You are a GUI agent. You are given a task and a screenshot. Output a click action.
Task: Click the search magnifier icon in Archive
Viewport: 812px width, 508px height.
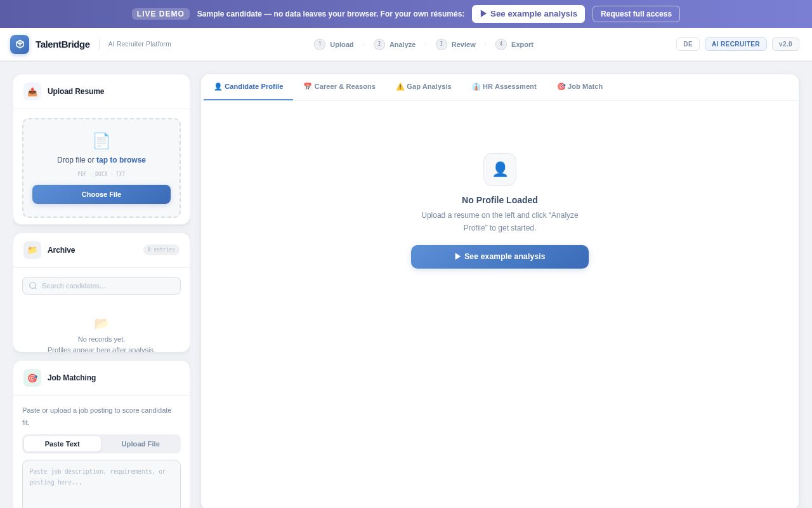coord(33,286)
